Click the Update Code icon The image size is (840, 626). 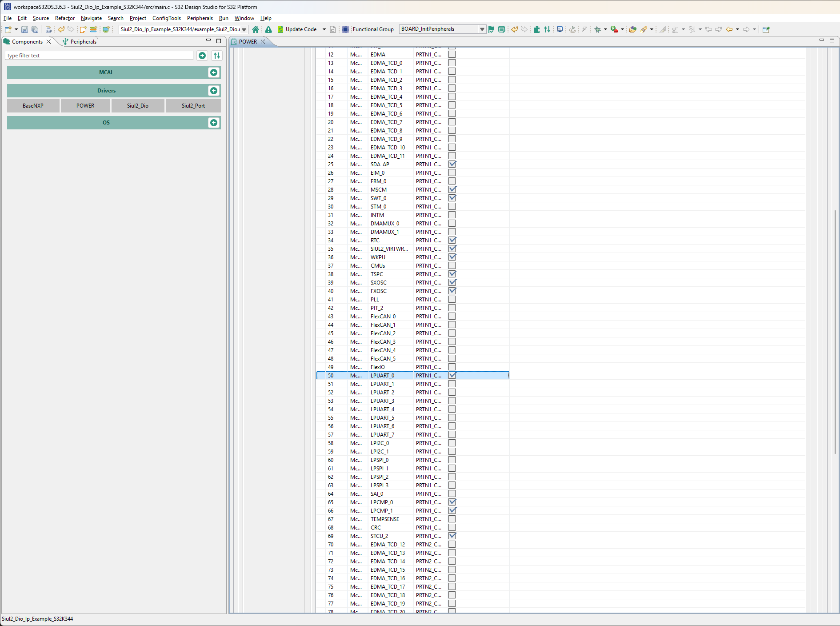tap(280, 29)
